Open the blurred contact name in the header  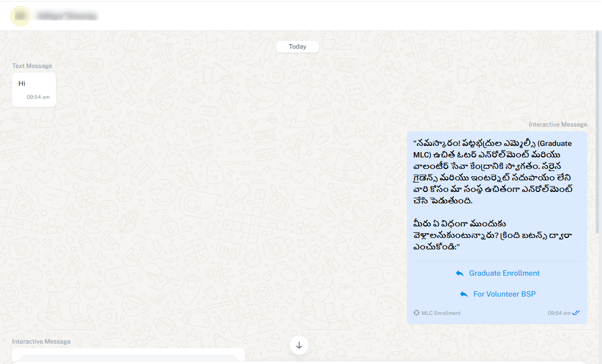(x=67, y=16)
